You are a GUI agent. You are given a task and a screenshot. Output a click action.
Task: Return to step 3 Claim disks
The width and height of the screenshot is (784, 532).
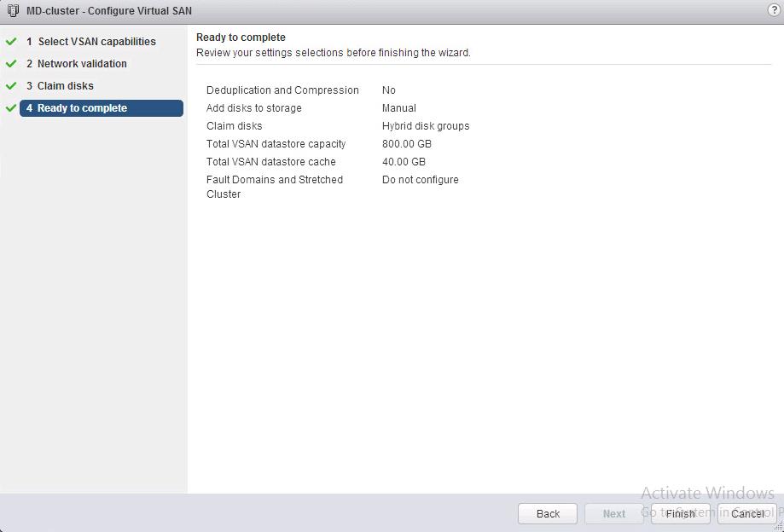pyautogui.click(x=66, y=86)
